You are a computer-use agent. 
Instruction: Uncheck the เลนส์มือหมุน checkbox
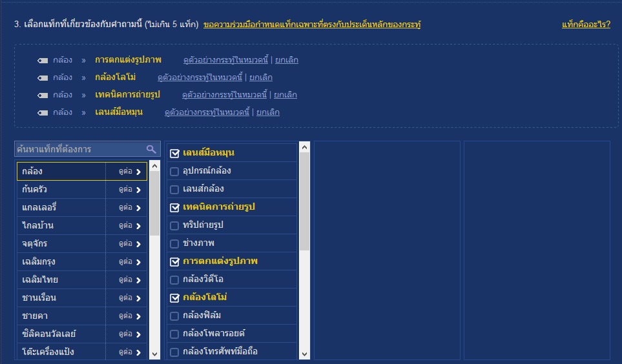174,153
